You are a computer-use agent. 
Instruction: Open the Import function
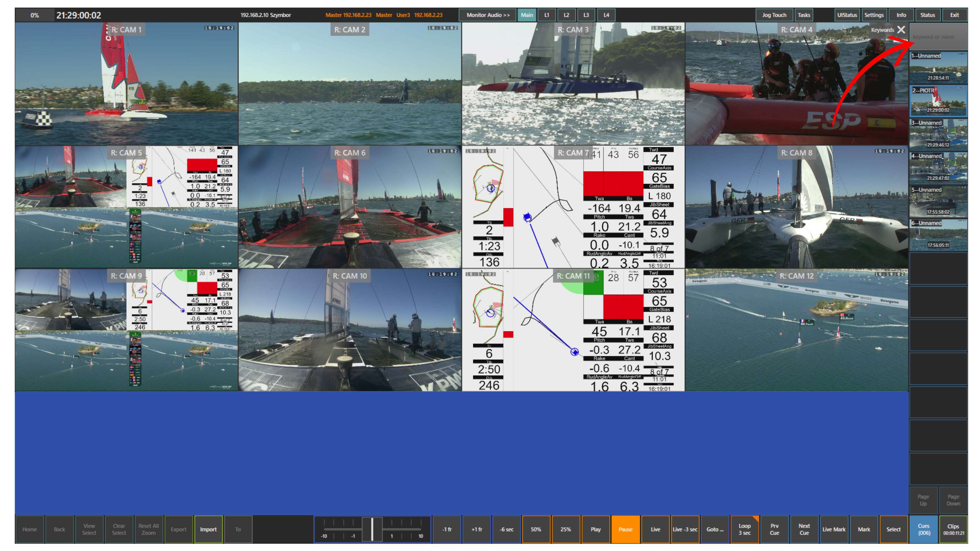pos(208,529)
